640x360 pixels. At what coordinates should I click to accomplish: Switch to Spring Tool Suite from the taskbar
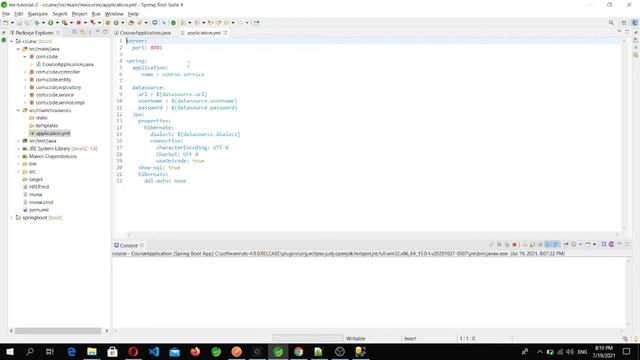point(278,351)
